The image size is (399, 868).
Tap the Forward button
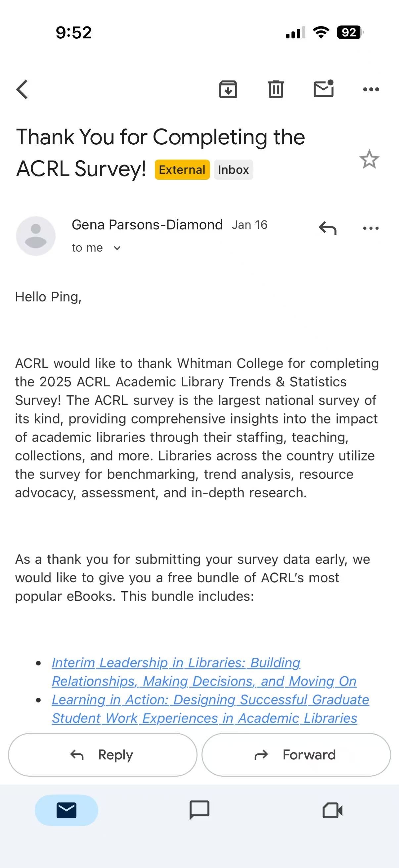click(296, 755)
